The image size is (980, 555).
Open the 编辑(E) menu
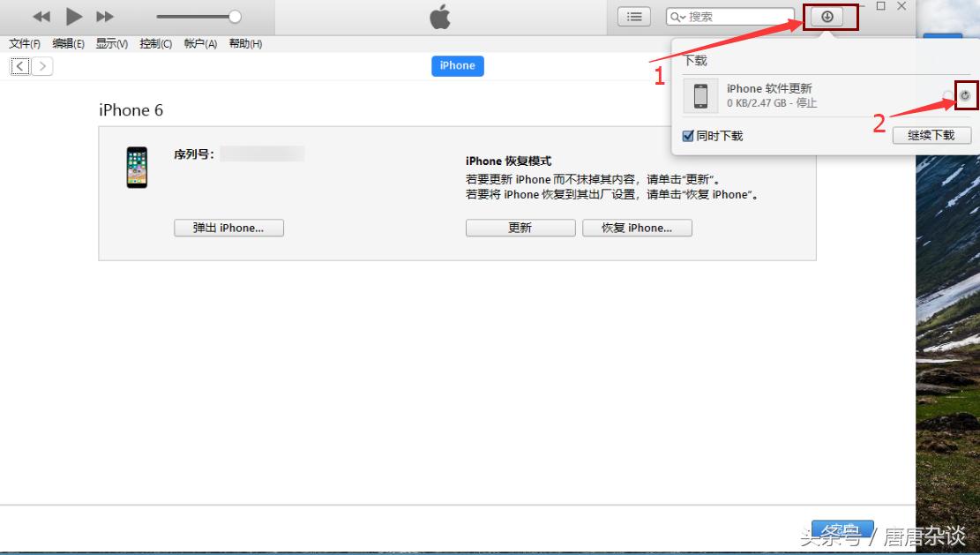tap(68, 44)
